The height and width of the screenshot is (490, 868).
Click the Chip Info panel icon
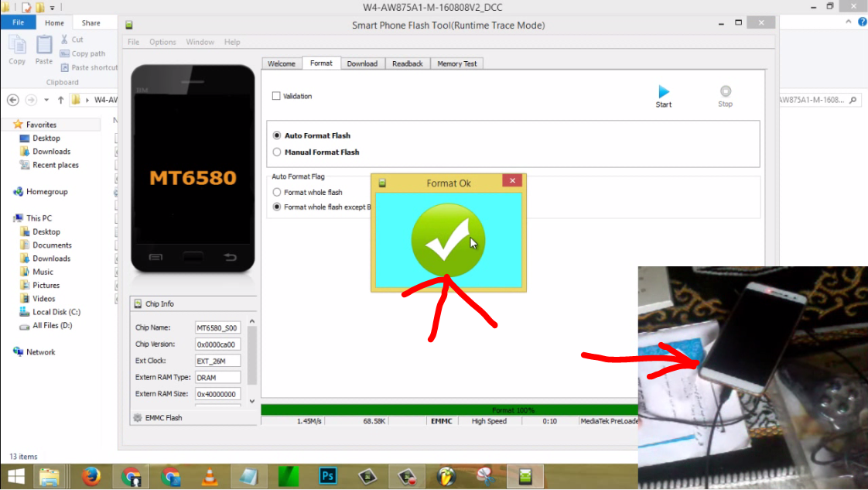(x=138, y=303)
